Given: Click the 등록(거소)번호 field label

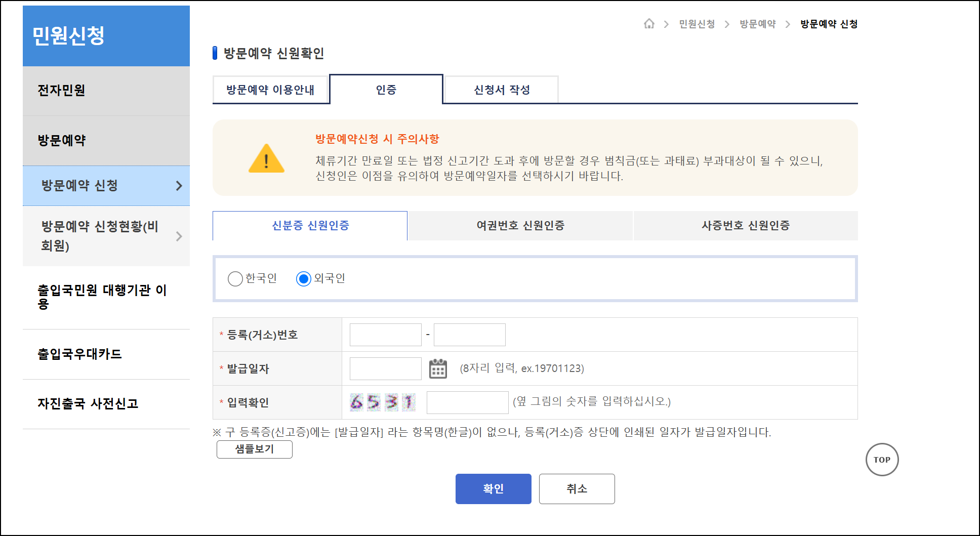Looking at the screenshot, I should click(x=262, y=335).
